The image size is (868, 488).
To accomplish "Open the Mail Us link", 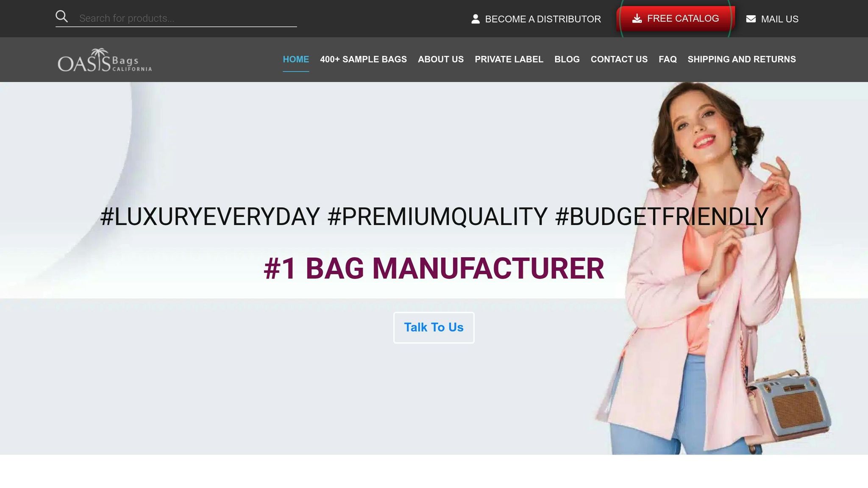I will (x=772, y=19).
